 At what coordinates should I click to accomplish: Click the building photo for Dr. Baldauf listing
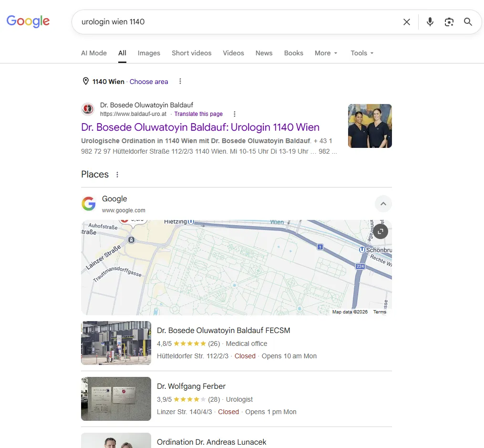point(116,343)
